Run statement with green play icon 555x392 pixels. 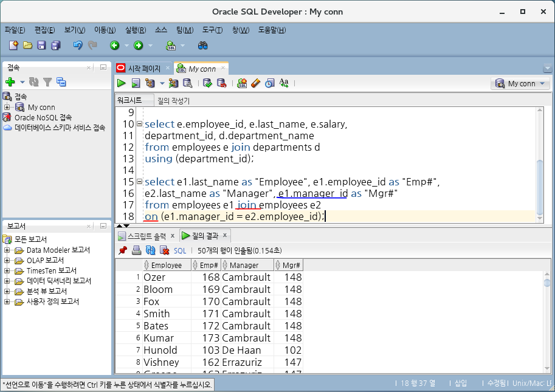coord(122,83)
